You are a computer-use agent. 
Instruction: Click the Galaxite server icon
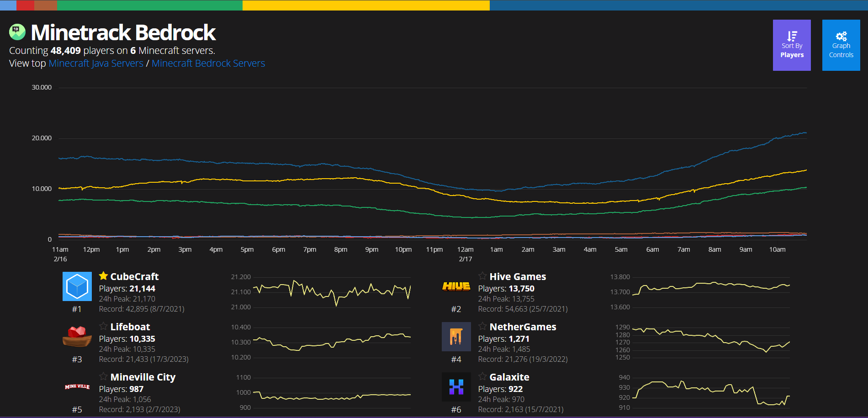pyautogui.click(x=456, y=387)
